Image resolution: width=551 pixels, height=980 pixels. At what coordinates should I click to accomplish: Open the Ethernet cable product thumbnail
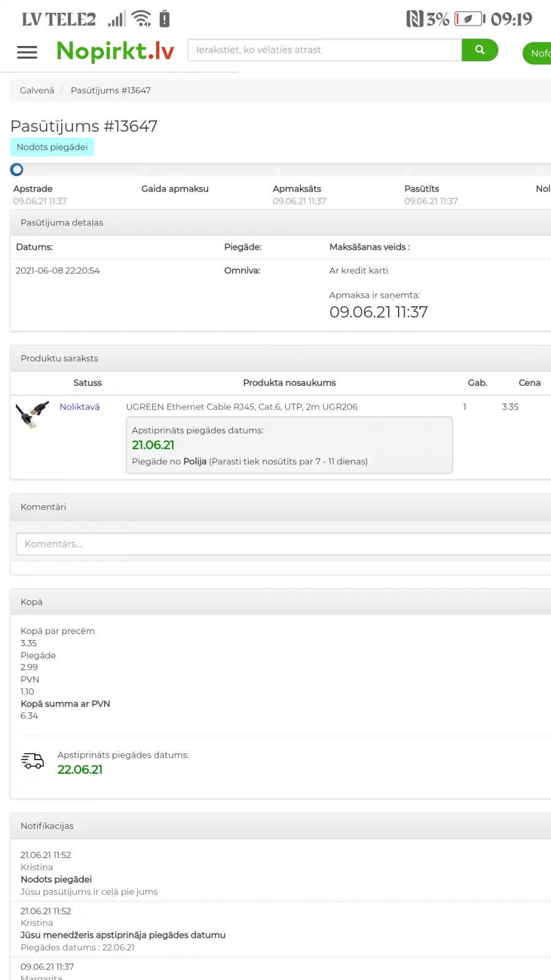[x=32, y=415]
